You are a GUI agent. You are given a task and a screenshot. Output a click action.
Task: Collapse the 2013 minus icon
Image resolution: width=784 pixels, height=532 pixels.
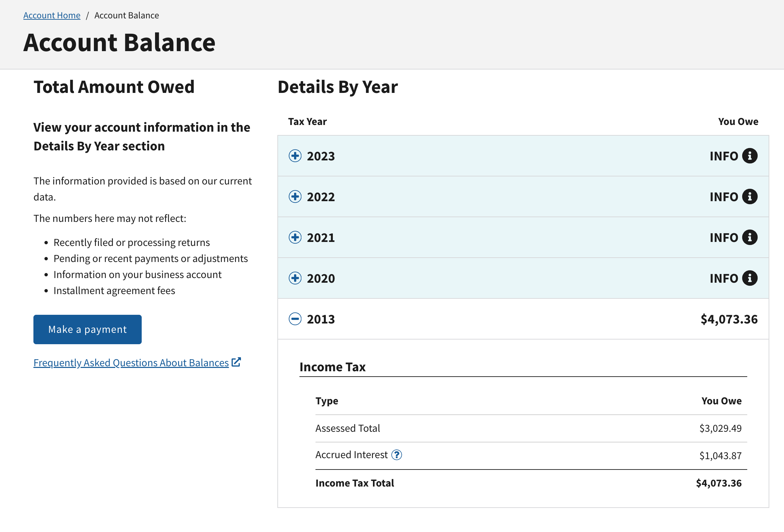[295, 319]
